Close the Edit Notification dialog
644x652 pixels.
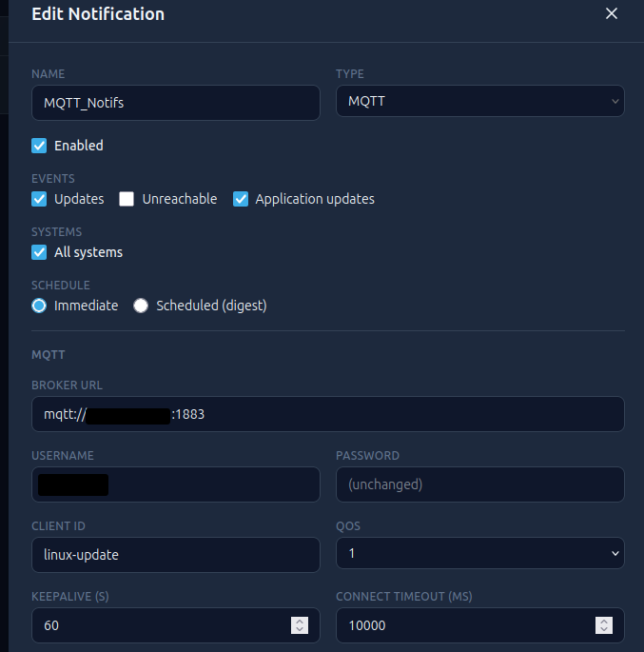(611, 13)
